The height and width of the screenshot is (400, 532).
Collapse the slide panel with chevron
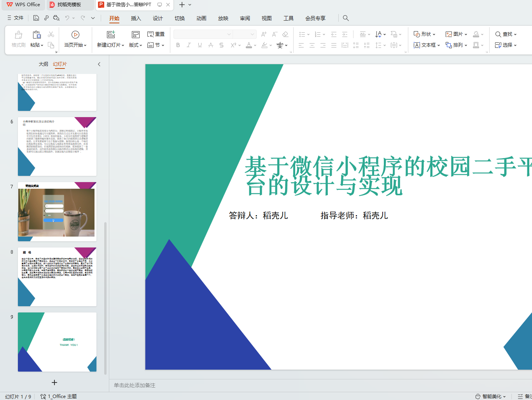click(99, 64)
